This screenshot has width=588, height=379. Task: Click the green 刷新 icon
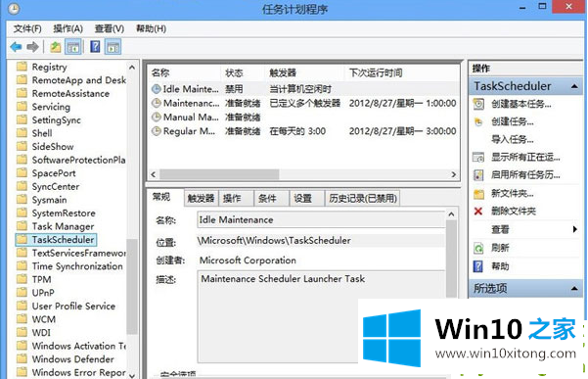pos(478,248)
